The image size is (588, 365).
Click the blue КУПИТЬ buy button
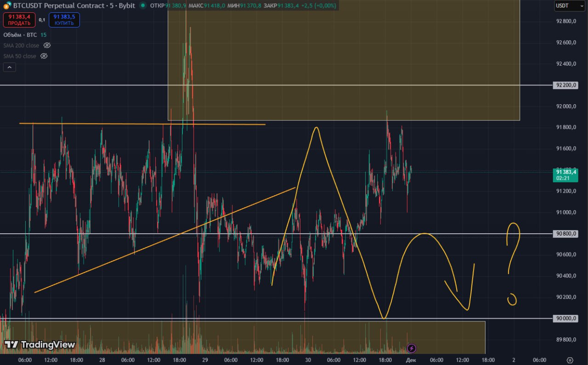[x=64, y=20]
